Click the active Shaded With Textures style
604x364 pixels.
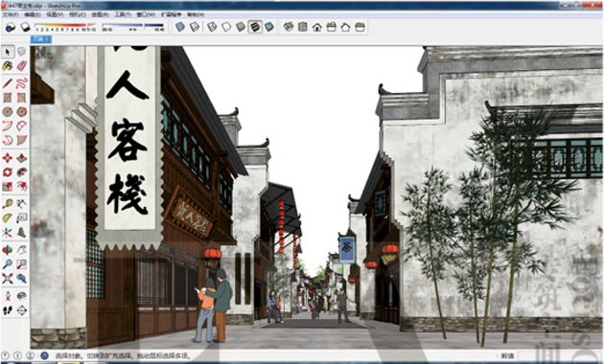point(255,27)
